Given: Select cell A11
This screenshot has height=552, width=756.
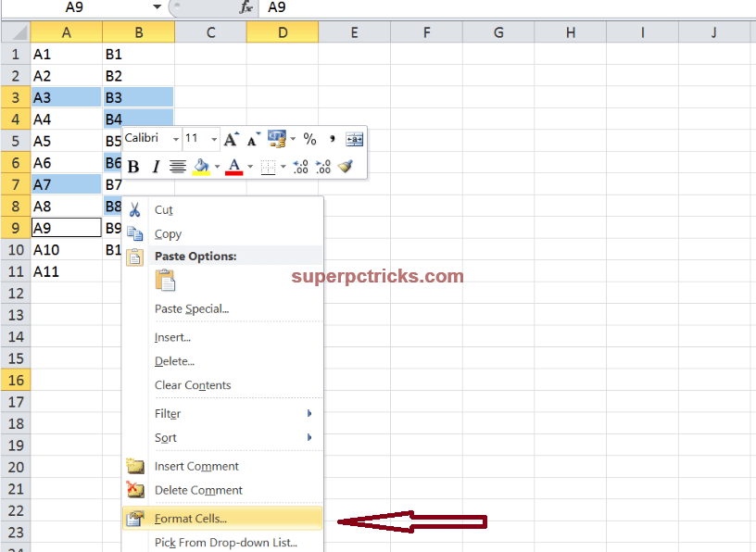Looking at the screenshot, I should (x=67, y=271).
